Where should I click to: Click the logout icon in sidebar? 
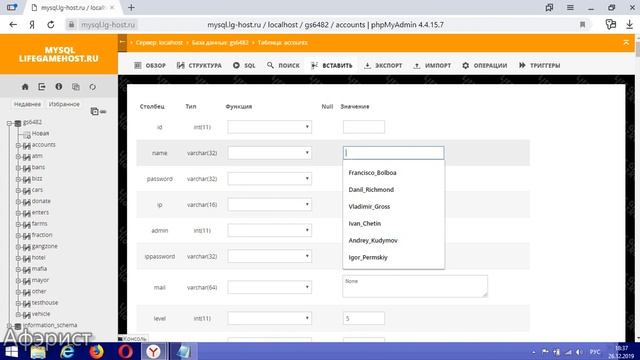click(x=42, y=87)
